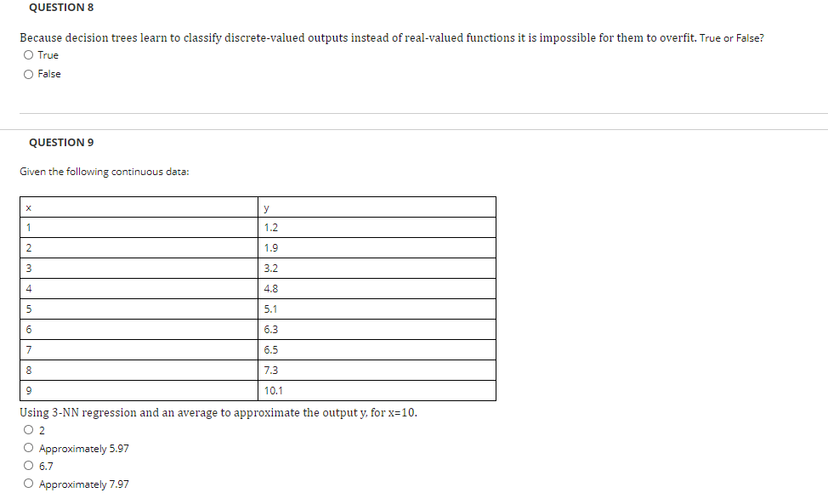The image size is (828, 504).
Task: Select the True radio button for Question 8
Action: (28, 54)
